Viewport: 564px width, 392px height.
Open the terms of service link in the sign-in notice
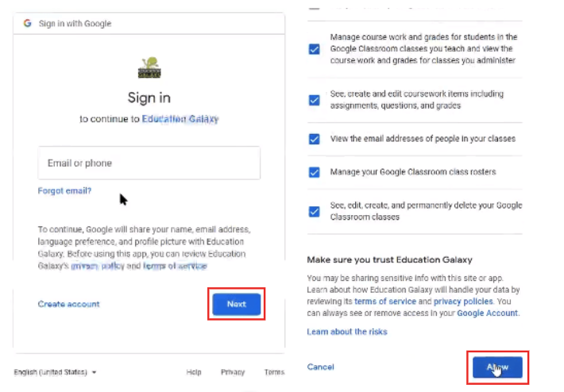pos(175,267)
